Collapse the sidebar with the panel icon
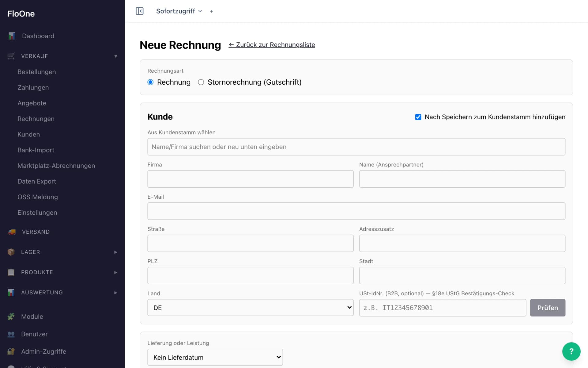Viewport: 588px width, 368px height. pyautogui.click(x=140, y=11)
